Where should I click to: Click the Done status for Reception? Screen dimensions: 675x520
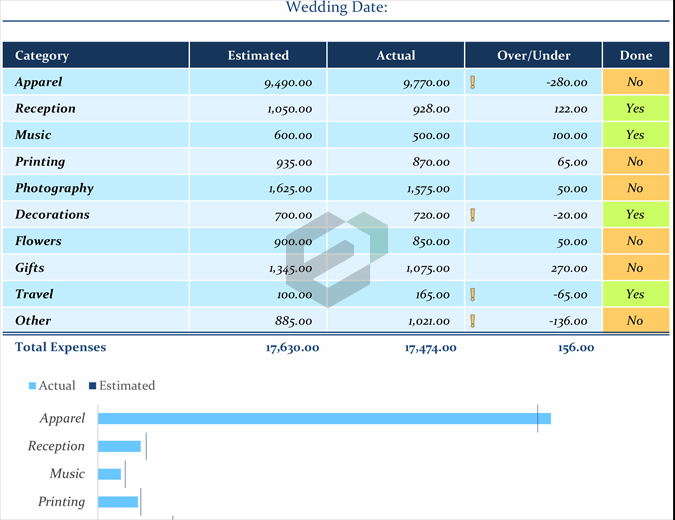coord(635,108)
